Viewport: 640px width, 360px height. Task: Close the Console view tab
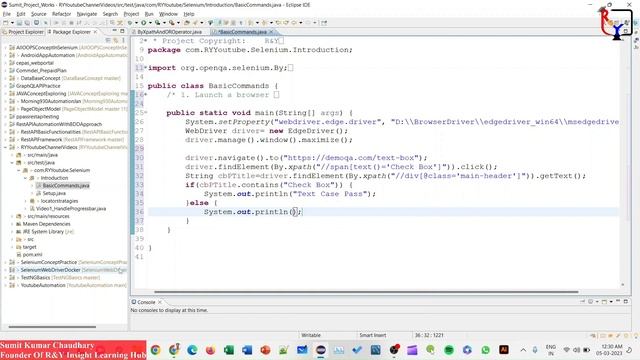tap(160, 302)
